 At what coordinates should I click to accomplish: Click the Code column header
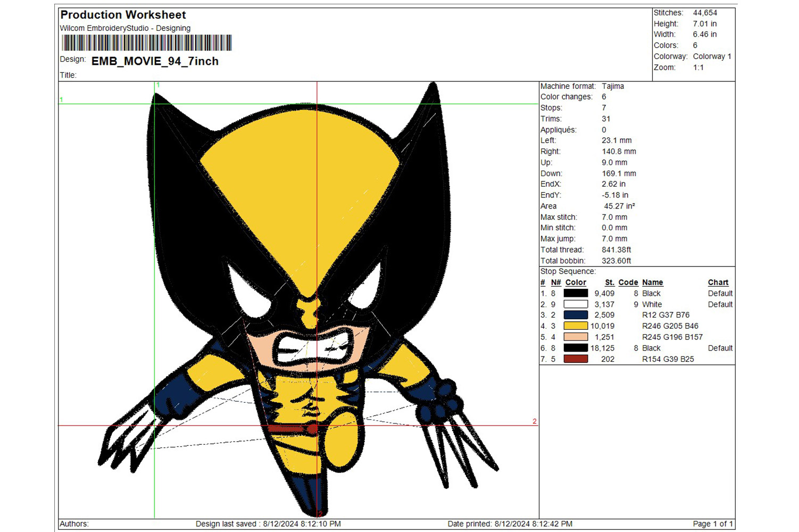click(628, 282)
